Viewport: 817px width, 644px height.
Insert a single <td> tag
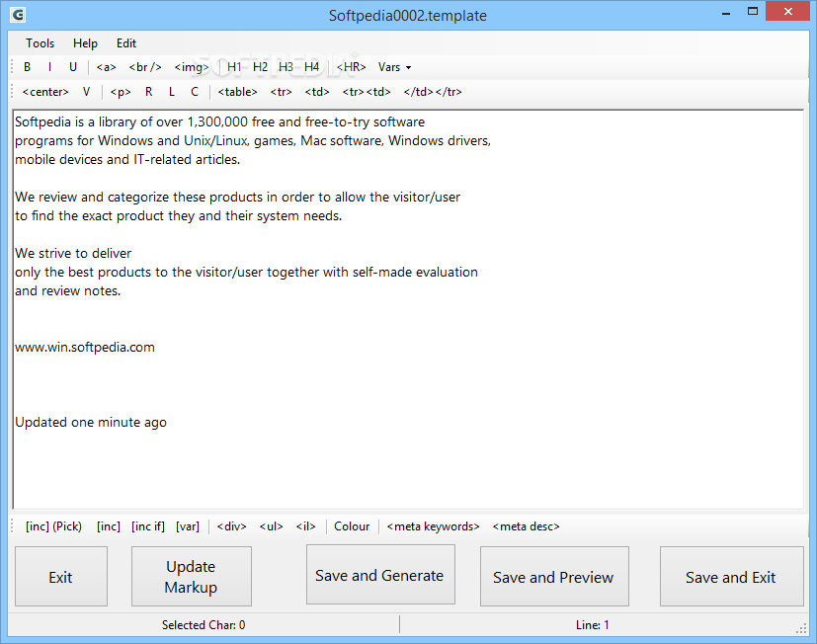[x=317, y=92]
